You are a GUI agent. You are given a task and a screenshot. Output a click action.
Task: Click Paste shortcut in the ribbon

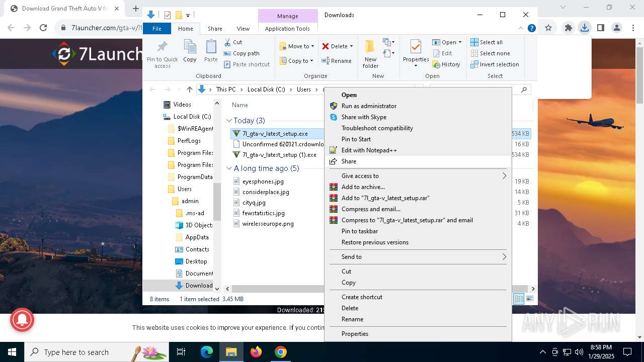pyautogui.click(x=247, y=64)
